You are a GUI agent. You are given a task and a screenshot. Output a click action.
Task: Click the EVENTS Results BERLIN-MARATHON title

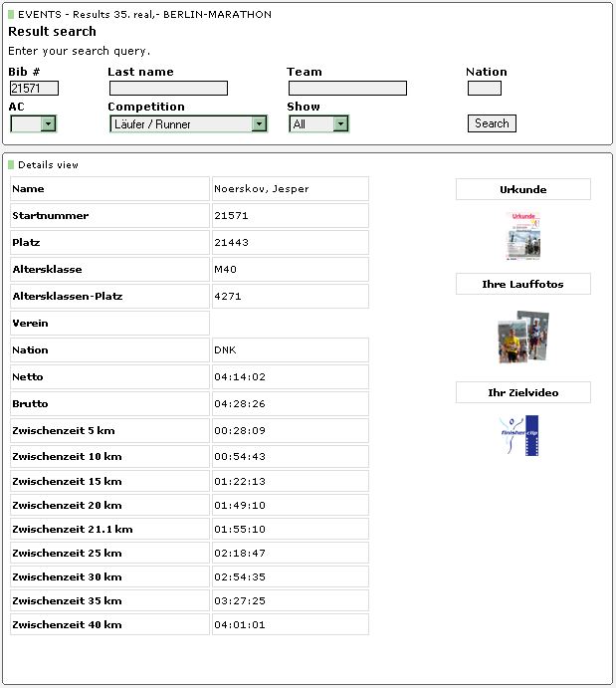click(144, 15)
